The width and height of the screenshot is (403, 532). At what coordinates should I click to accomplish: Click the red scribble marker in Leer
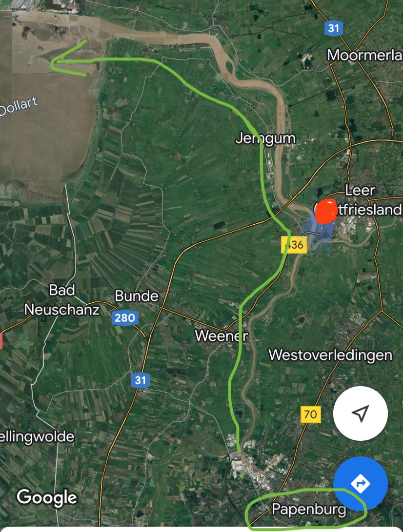pos(325,211)
